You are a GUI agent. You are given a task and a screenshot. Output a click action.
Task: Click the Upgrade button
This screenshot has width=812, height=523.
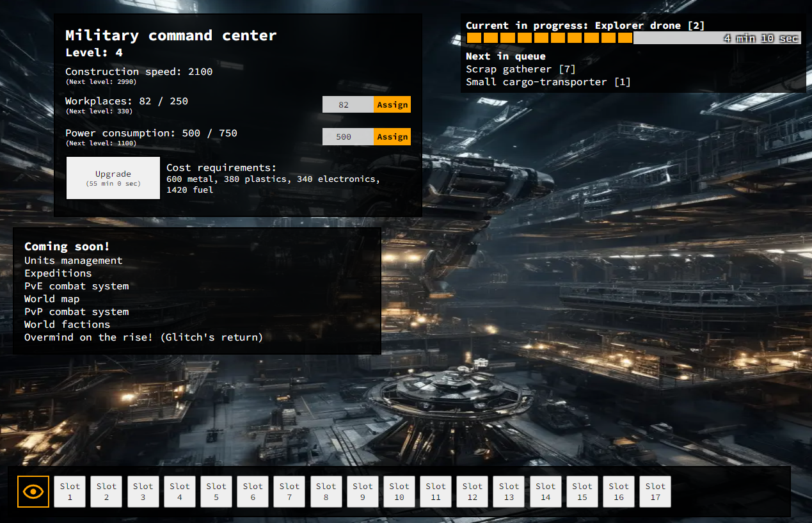click(113, 178)
